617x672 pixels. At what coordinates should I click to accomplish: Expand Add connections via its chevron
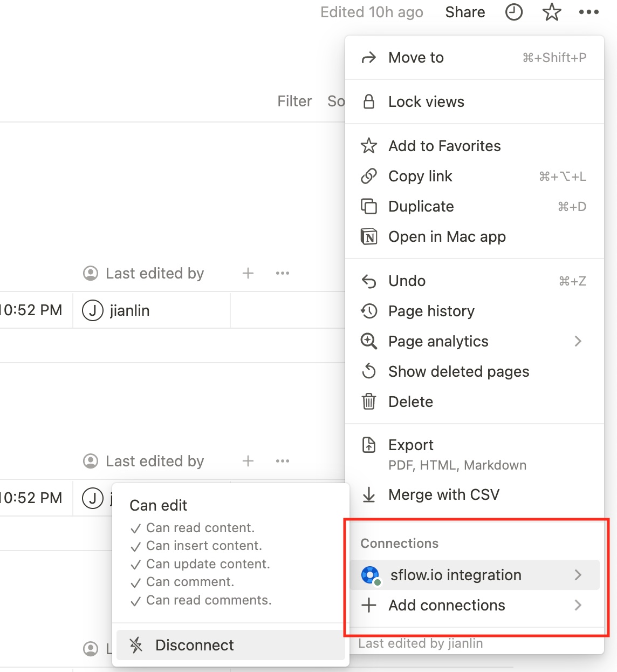[579, 605]
